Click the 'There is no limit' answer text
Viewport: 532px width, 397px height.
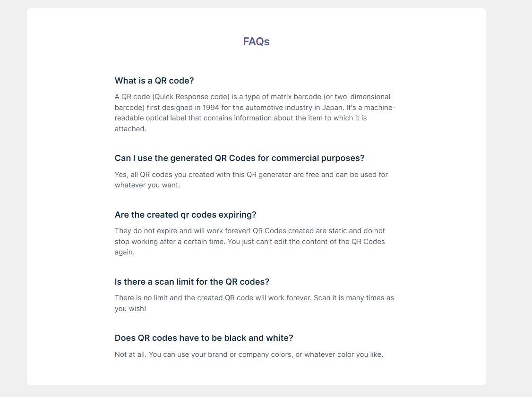point(254,303)
